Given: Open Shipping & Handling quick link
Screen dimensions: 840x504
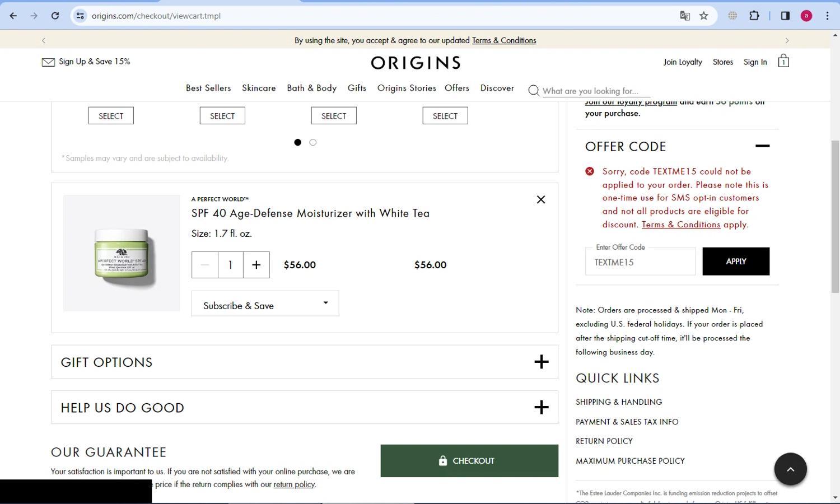Looking at the screenshot, I should 619,402.
